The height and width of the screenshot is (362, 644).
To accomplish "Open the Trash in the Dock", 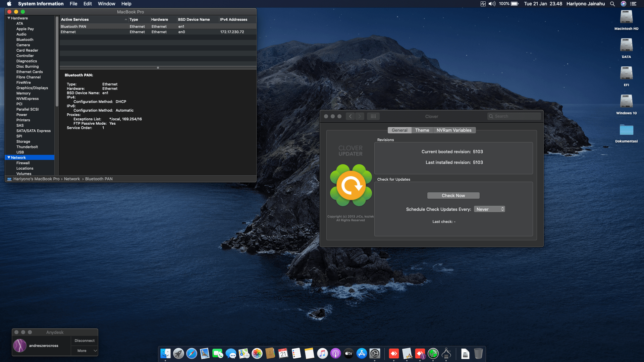I will coord(478,353).
